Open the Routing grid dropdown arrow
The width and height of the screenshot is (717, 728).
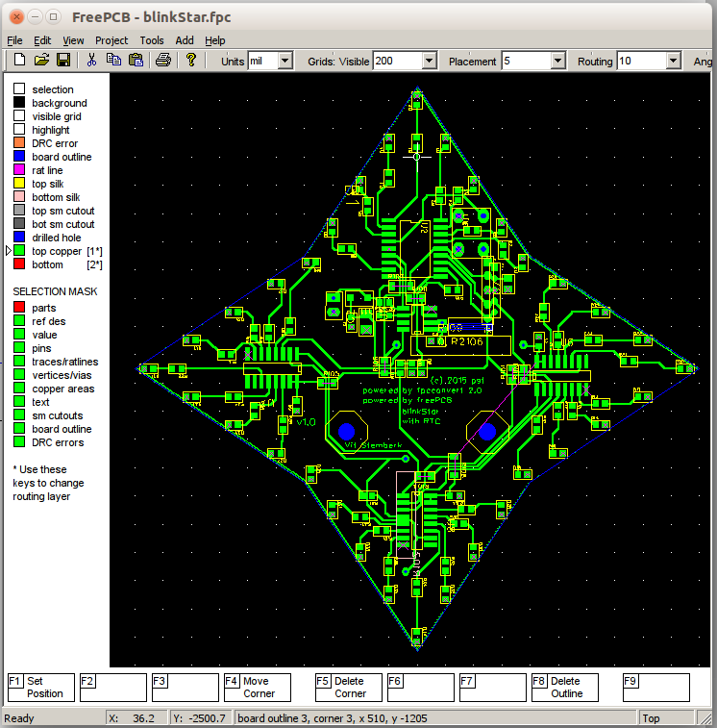pyautogui.click(x=673, y=61)
